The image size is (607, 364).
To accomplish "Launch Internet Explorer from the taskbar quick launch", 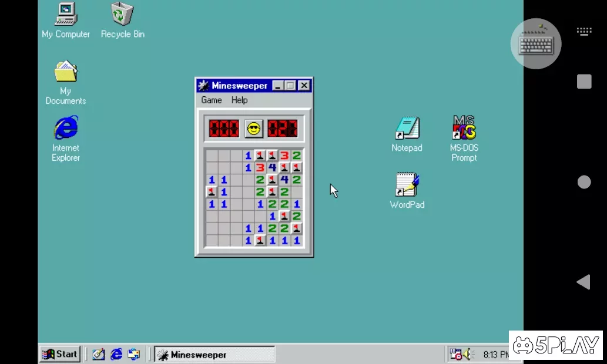I will (116, 354).
